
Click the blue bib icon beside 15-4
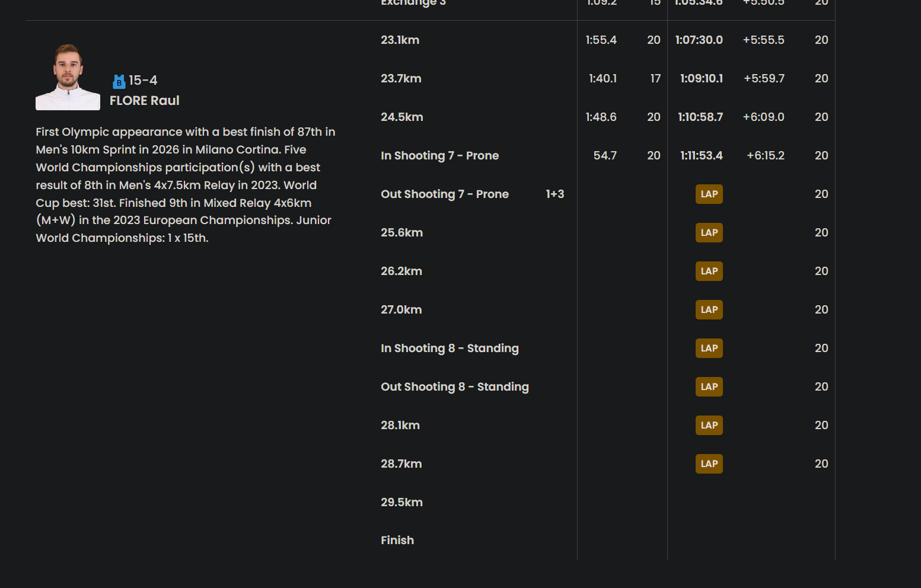tap(119, 81)
